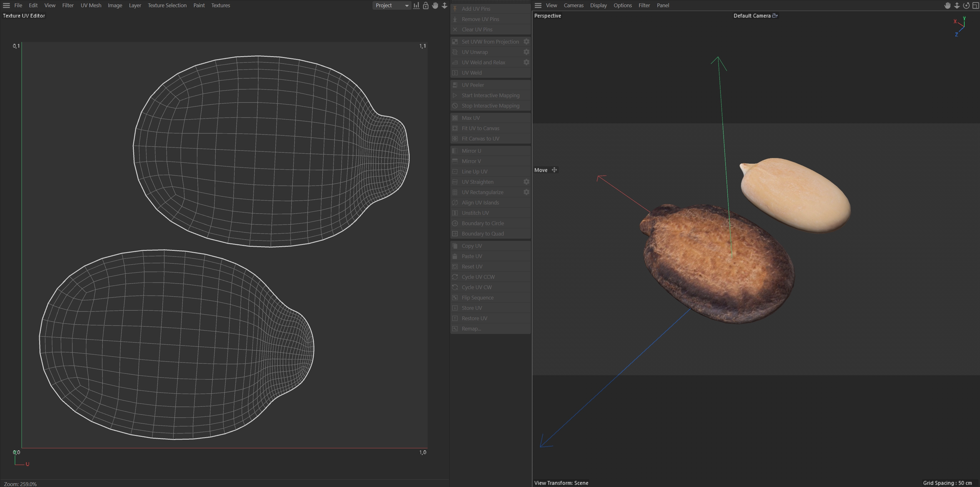This screenshot has height=487, width=980.
Task: Open the UV Mesh menu
Action: pos(91,5)
